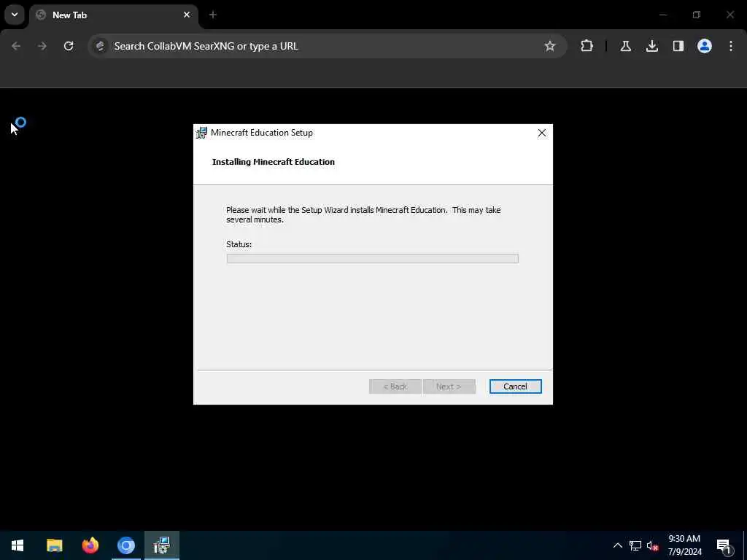Reload the current browser page

pyautogui.click(x=69, y=46)
